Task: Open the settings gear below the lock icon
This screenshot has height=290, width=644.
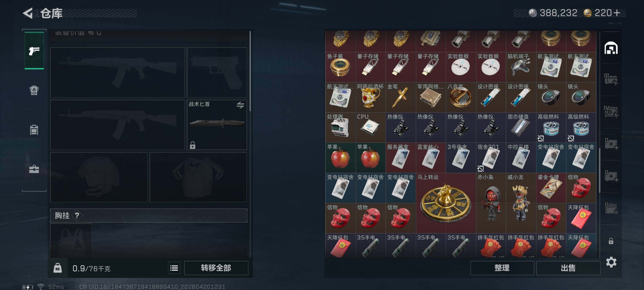Action: pyautogui.click(x=611, y=262)
